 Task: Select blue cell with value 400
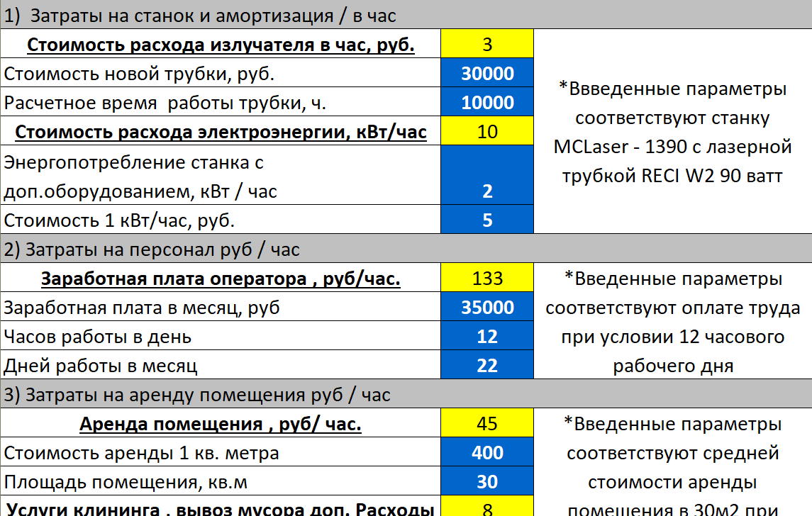pos(486,451)
